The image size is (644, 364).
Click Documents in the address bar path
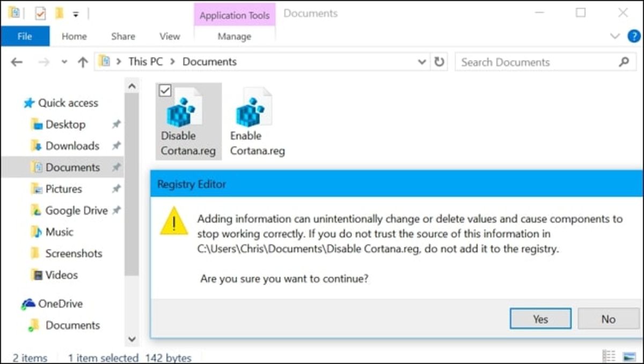pos(209,62)
